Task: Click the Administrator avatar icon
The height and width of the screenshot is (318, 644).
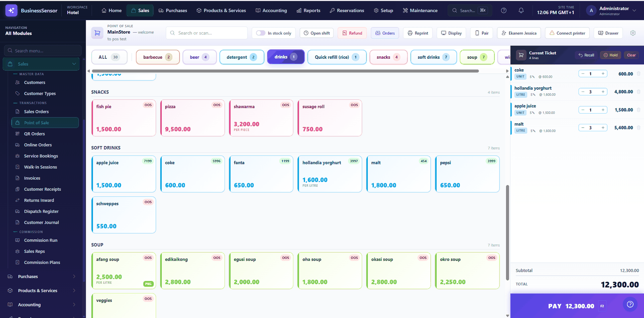Action: (x=591, y=11)
